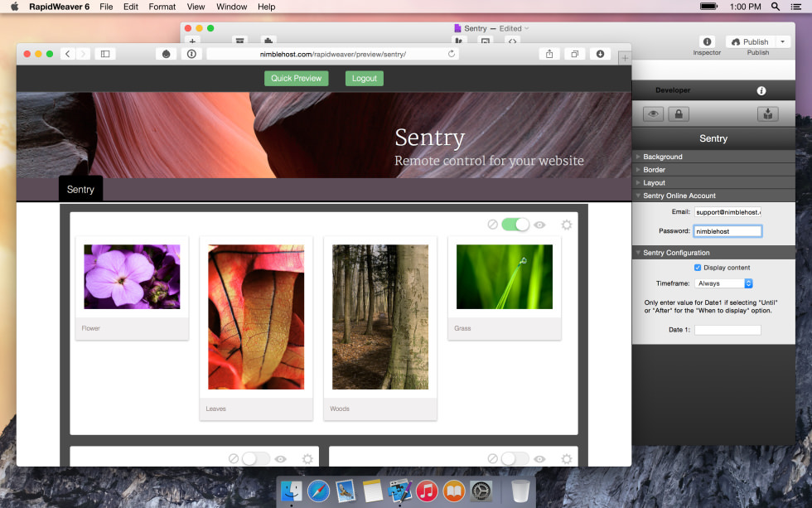The width and height of the screenshot is (812, 508).
Task: Open Spotlight search in menu bar
Action: click(x=776, y=6)
